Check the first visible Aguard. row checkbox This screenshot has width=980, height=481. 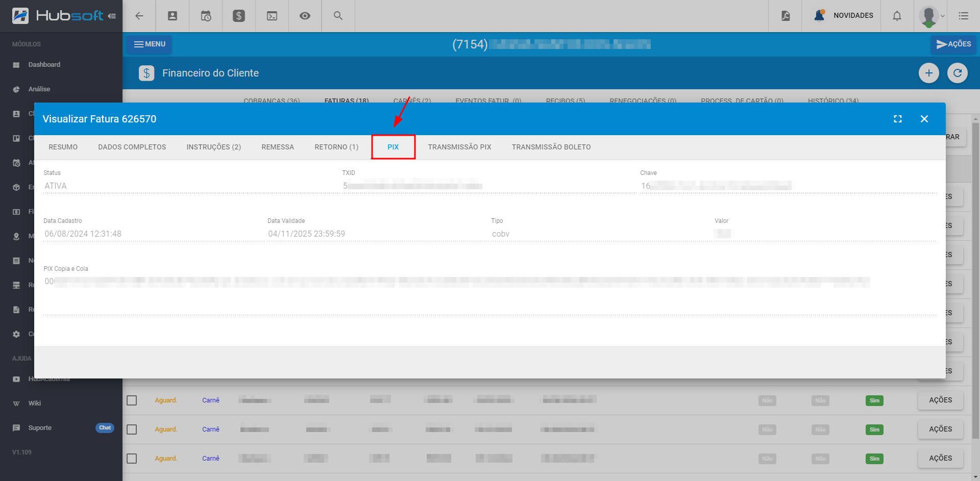click(x=132, y=400)
